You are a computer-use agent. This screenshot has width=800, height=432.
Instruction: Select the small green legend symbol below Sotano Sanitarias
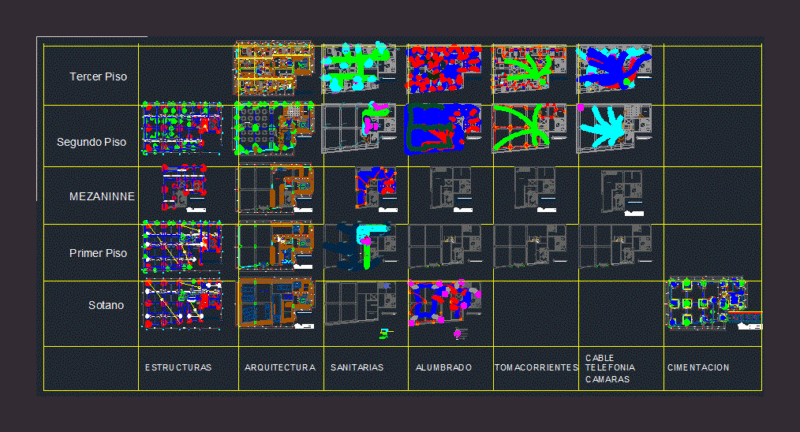pyautogui.click(x=384, y=334)
